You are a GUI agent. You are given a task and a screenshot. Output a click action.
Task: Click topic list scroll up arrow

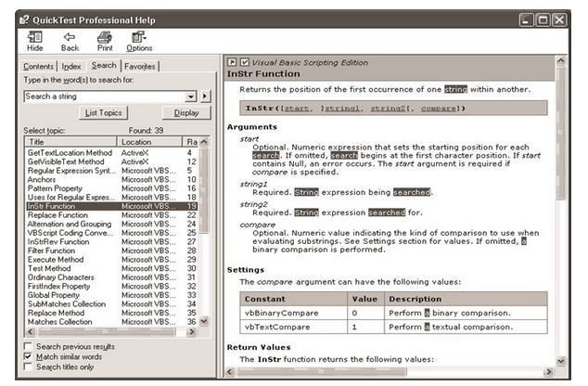coord(204,142)
